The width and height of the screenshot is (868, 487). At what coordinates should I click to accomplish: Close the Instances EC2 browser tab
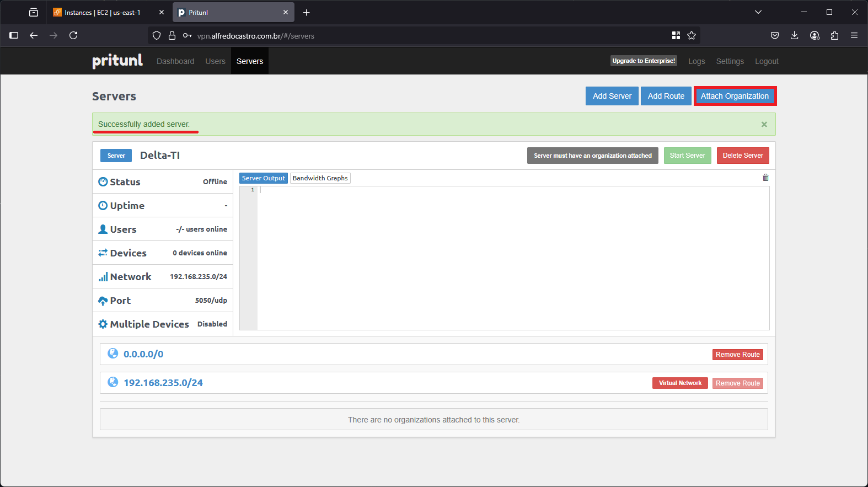162,12
